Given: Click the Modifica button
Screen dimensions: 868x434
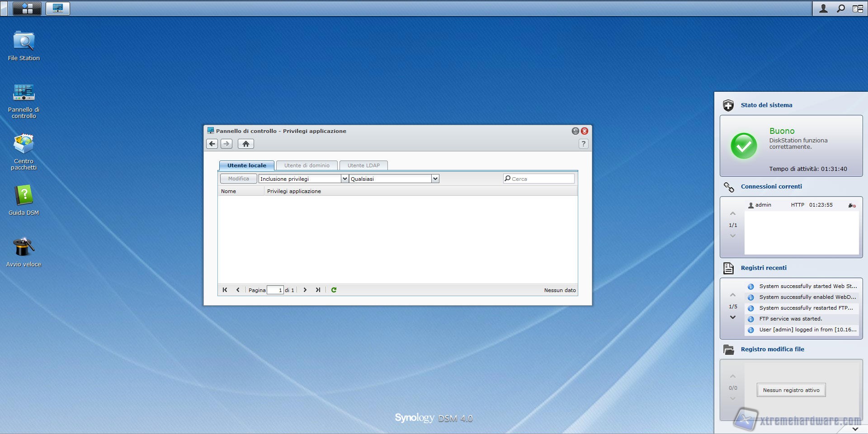Looking at the screenshot, I should [x=238, y=179].
